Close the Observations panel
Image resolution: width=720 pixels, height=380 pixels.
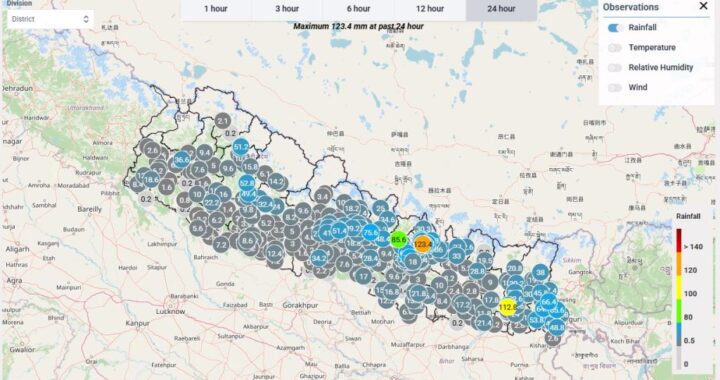click(703, 6)
